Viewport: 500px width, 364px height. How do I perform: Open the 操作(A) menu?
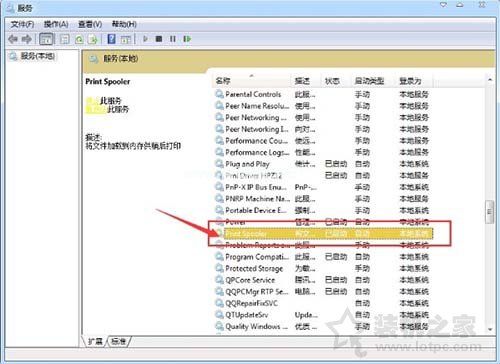click(56, 24)
